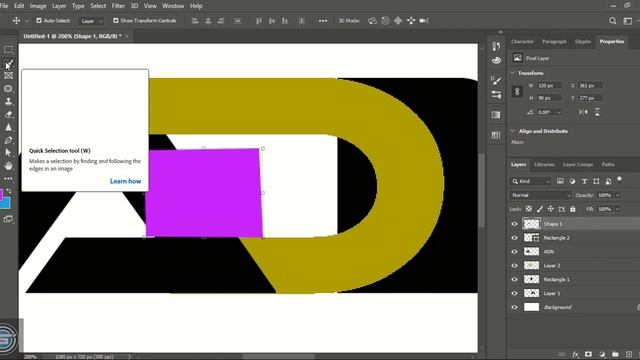
Task: Hide the Layer 2 layer
Action: point(514,265)
